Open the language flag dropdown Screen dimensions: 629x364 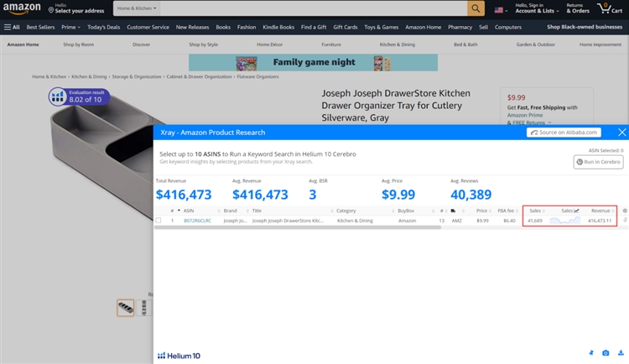click(502, 10)
